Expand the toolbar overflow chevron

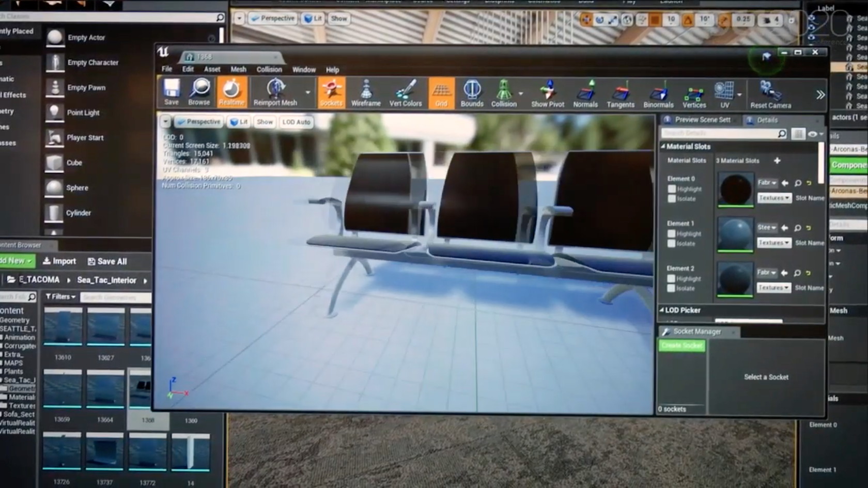[820, 95]
